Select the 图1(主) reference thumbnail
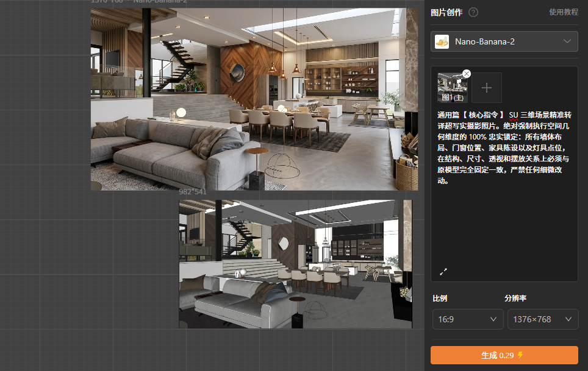The width and height of the screenshot is (588, 371). coord(452,88)
